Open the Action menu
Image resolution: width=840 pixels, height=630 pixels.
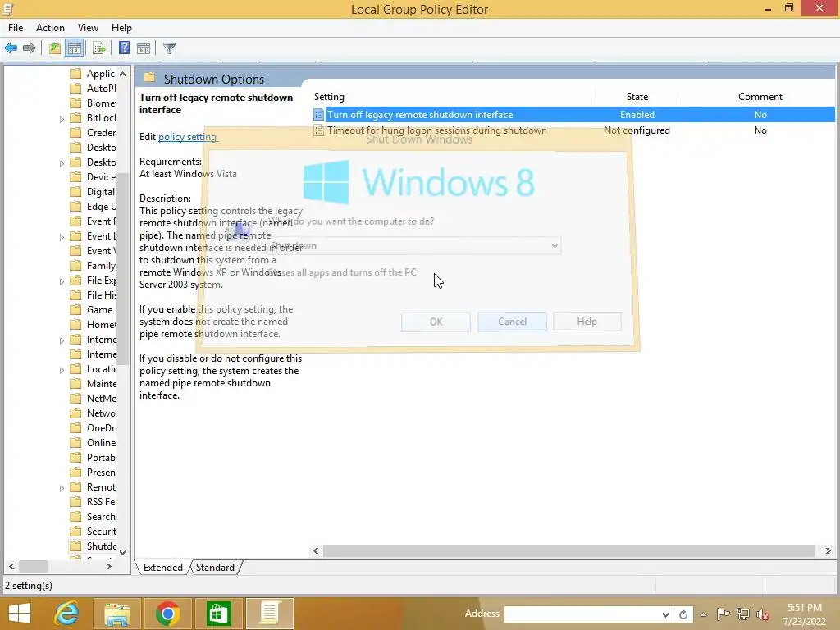(x=50, y=28)
